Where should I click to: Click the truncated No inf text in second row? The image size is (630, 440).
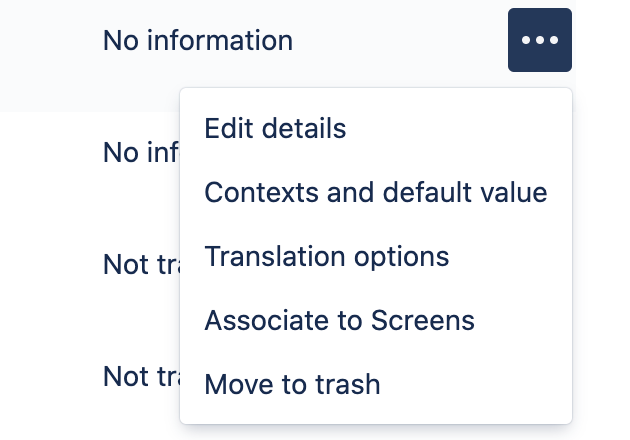tap(141, 152)
